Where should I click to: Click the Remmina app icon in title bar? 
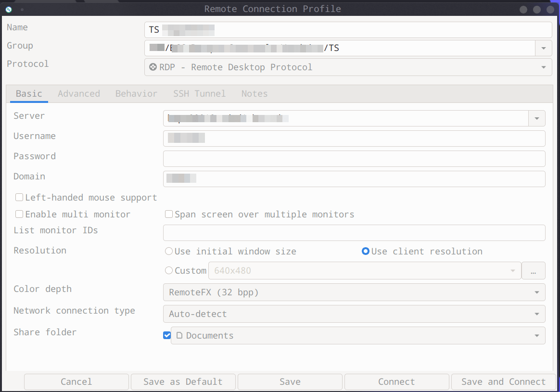8,9
